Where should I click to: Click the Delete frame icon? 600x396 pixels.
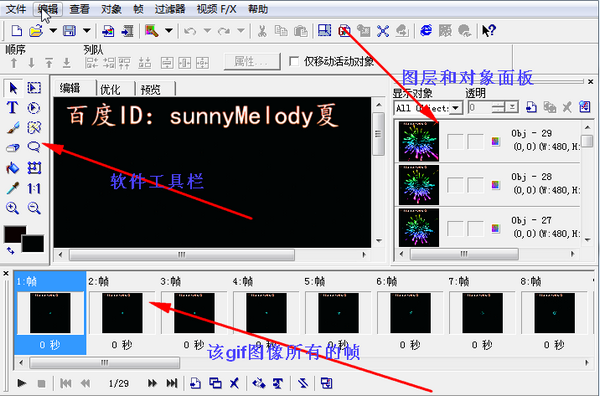pyautogui.click(x=234, y=383)
